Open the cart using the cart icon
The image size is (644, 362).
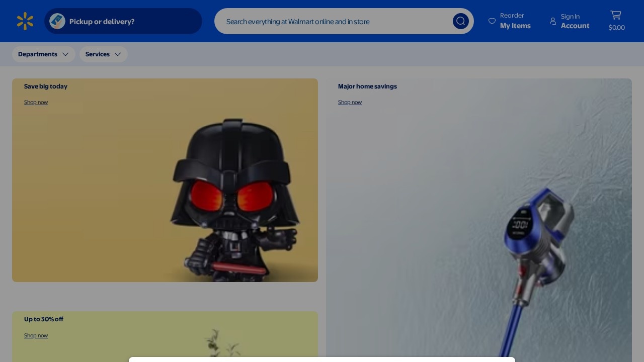click(x=616, y=16)
